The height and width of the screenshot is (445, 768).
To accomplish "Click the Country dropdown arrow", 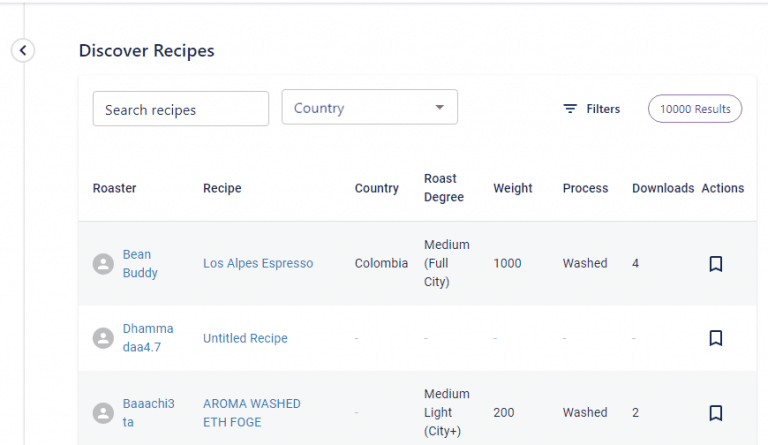I will click(439, 108).
